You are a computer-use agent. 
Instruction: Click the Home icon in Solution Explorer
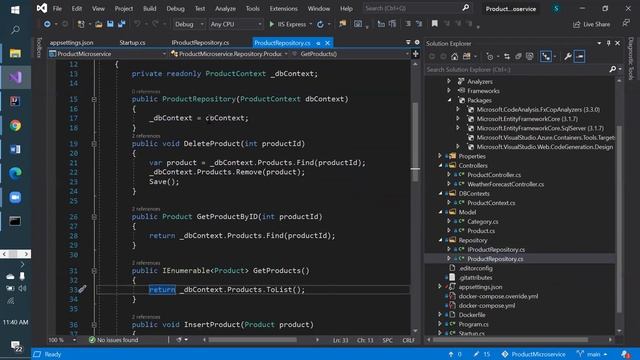[x=454, y=57]
